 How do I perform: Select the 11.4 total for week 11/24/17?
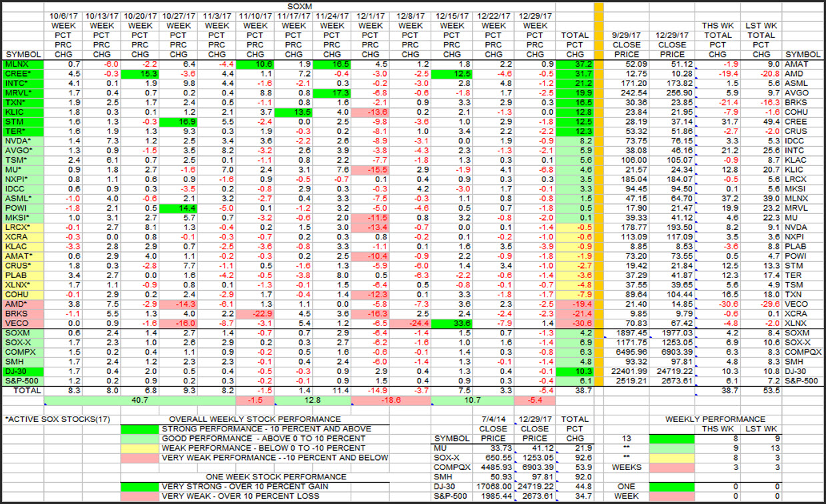tap(331, 390)
